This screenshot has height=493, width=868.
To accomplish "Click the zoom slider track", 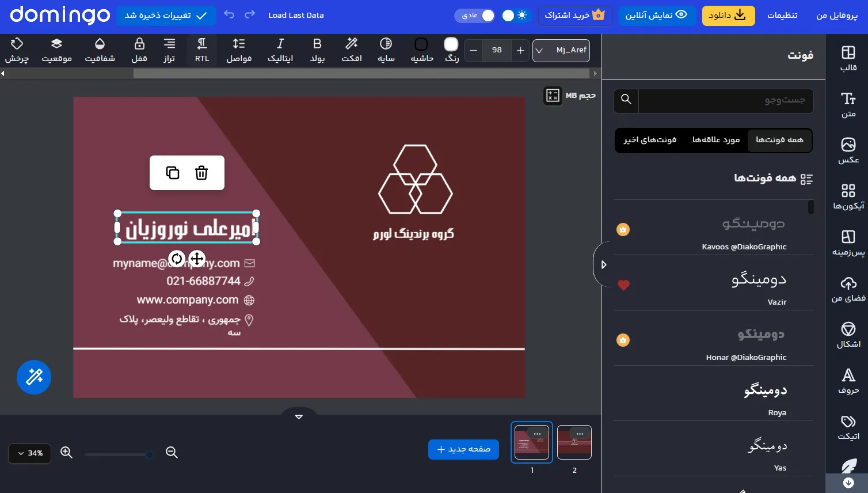I will (x=119, y=454).
